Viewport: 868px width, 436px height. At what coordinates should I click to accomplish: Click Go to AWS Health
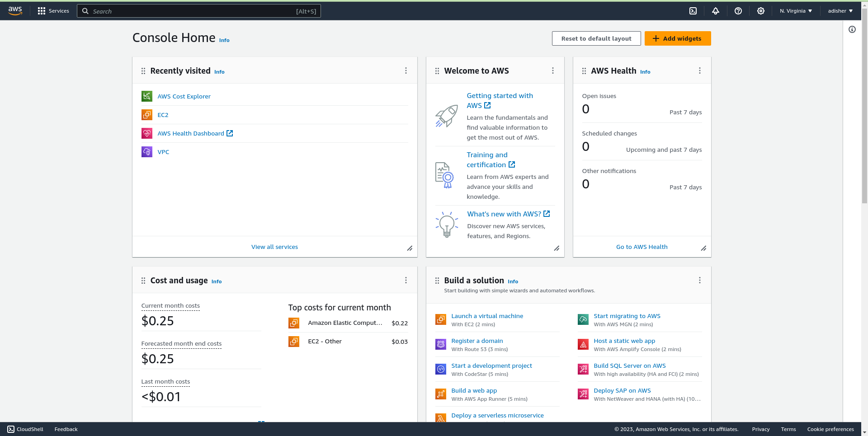pos(642,247)
